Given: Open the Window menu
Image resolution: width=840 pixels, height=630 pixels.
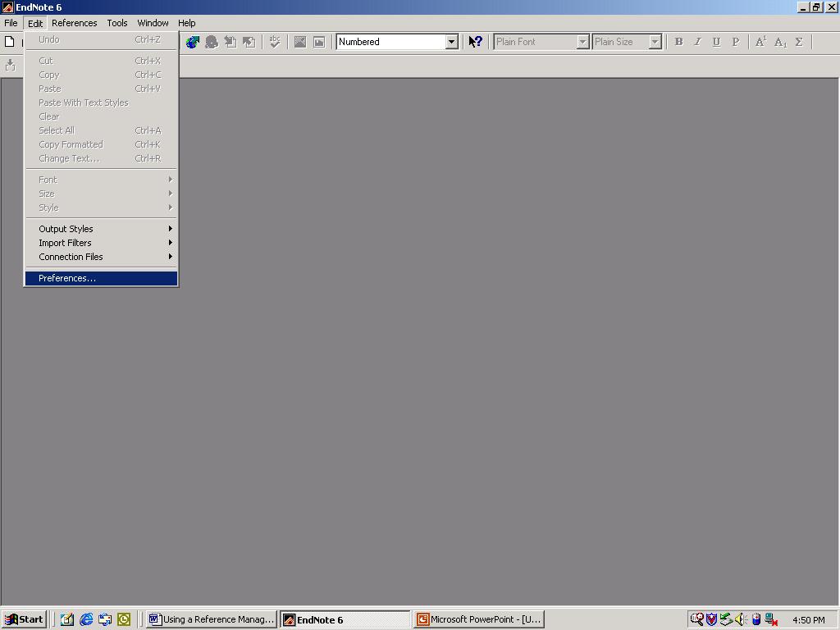Looking at the screenshot, I should [x=153, y=23].
